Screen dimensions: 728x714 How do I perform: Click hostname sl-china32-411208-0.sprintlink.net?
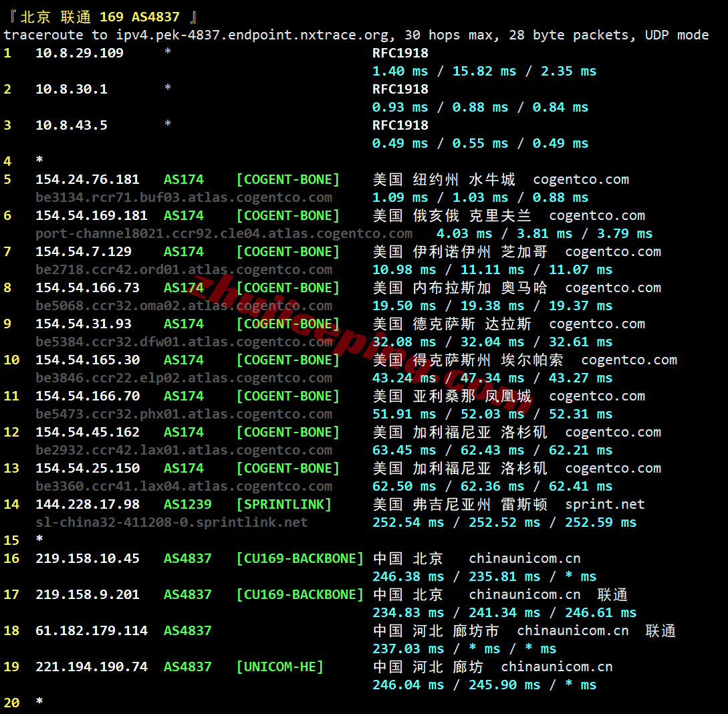tap(172, 523)
